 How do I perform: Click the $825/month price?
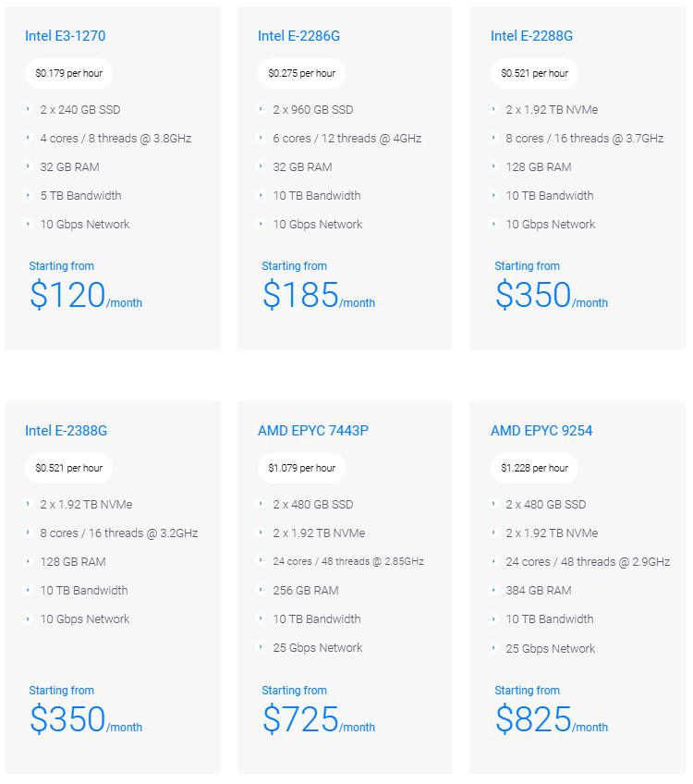(551, 719)
